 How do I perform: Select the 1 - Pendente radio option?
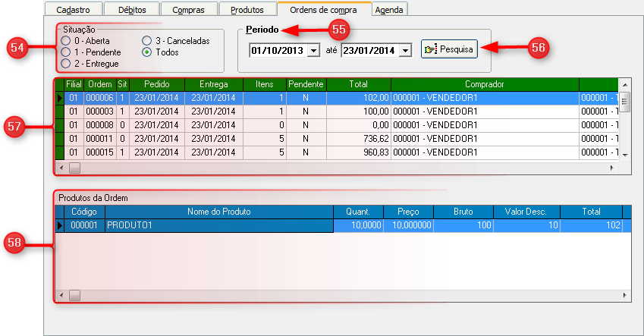click(91, 52)
